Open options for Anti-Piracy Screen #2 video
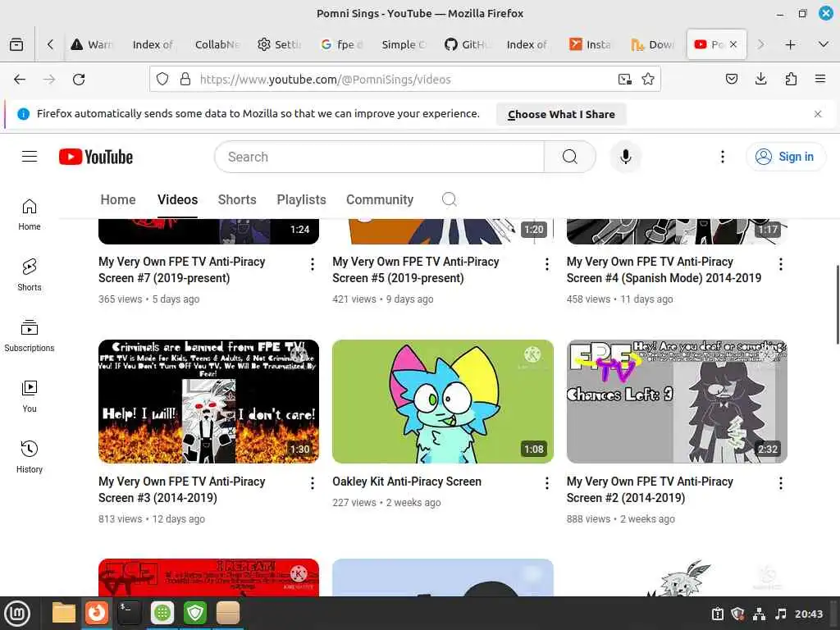Viewport: 840px width, 630px height. [781, 484]
